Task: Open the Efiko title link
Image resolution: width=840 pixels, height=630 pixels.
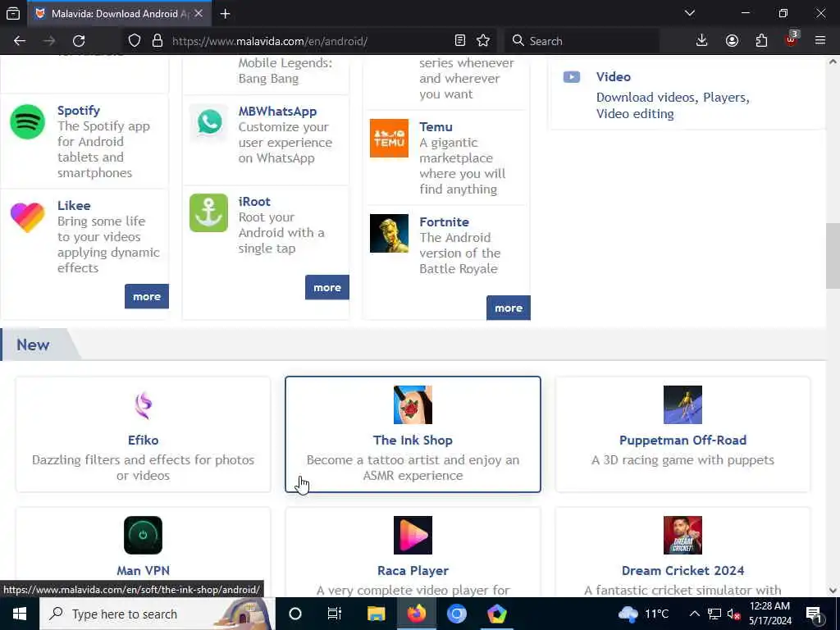Action: click(143, 440)
